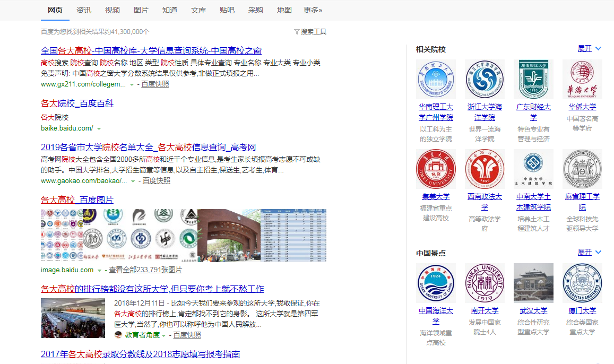Open the 中国海洋大学 name link
Image resolution: width=614 pixels, height=364 pixels.
[x=436, y=316]
